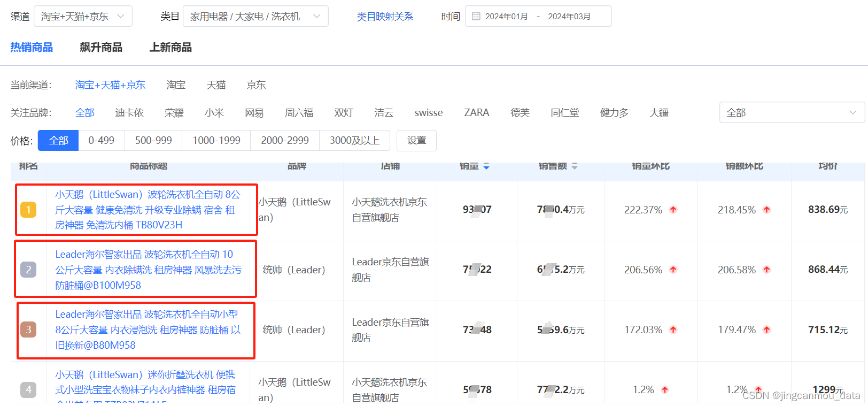
Task: Click the average price 715.12元
Action: click(x=828, y=330)
